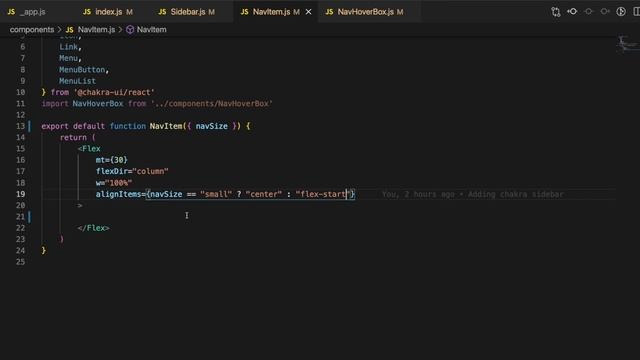Click the flexDir="column" prop
640x360 pixels.
pos(132,171)
